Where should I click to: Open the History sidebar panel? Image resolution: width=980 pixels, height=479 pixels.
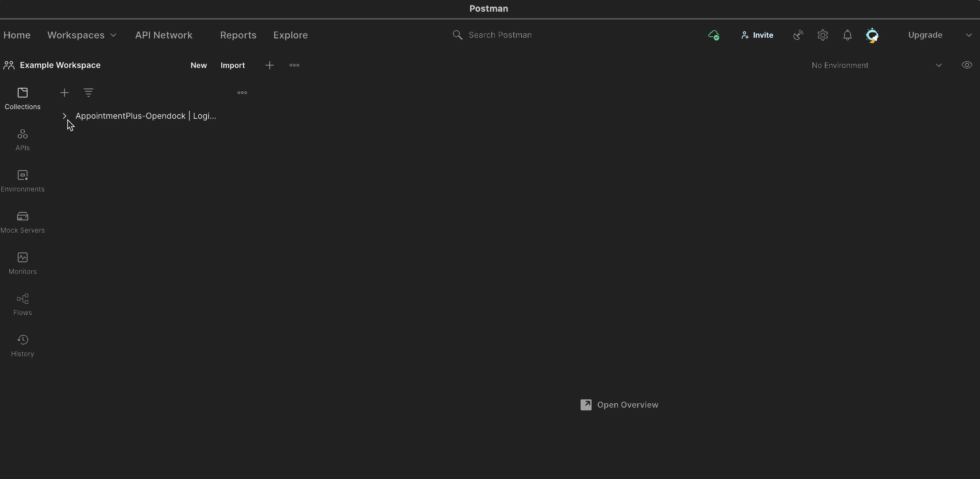point(22,346)
